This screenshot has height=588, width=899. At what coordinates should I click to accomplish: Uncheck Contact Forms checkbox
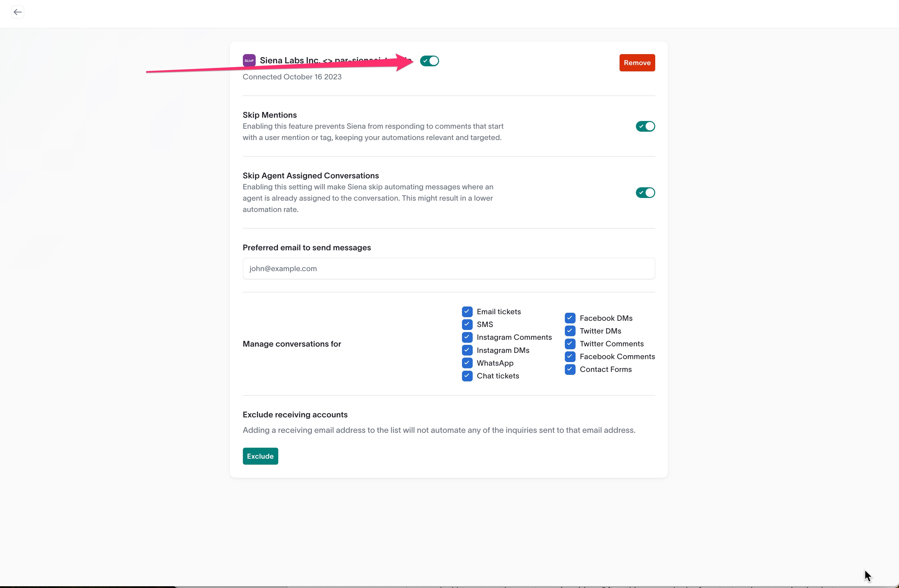coord(570,369)
